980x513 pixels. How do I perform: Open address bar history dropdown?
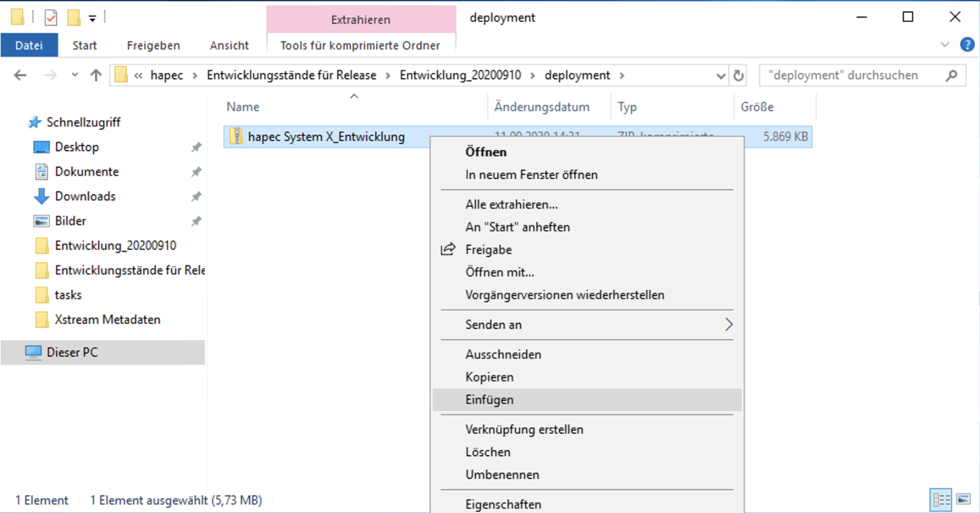720,75
